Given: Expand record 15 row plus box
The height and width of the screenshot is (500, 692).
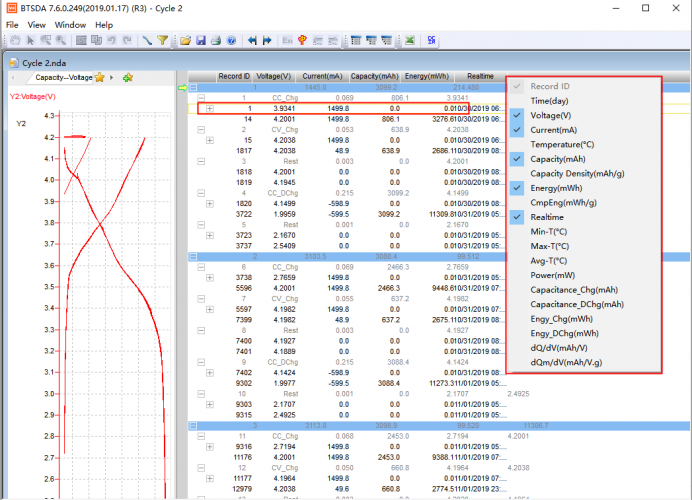Looking at the screenshot, I should point(210,140).
